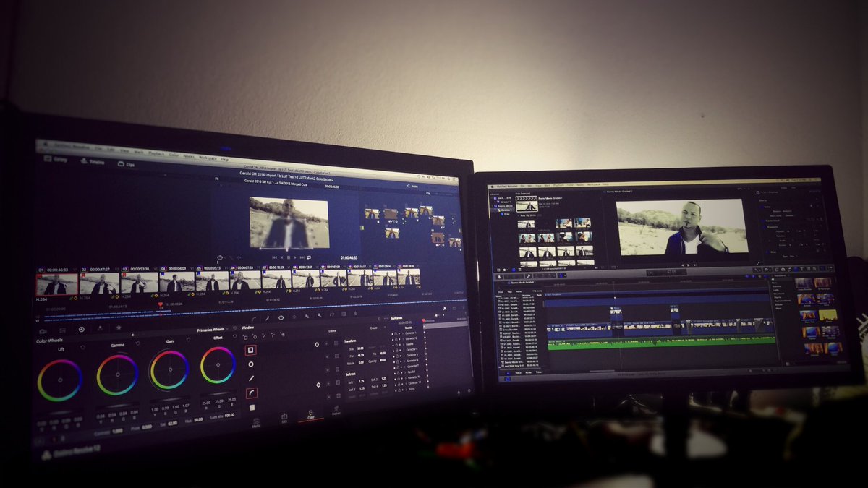This screenshot has height=488, width=868.
Task: Open Curves palette icon
Action: point(253,317)
